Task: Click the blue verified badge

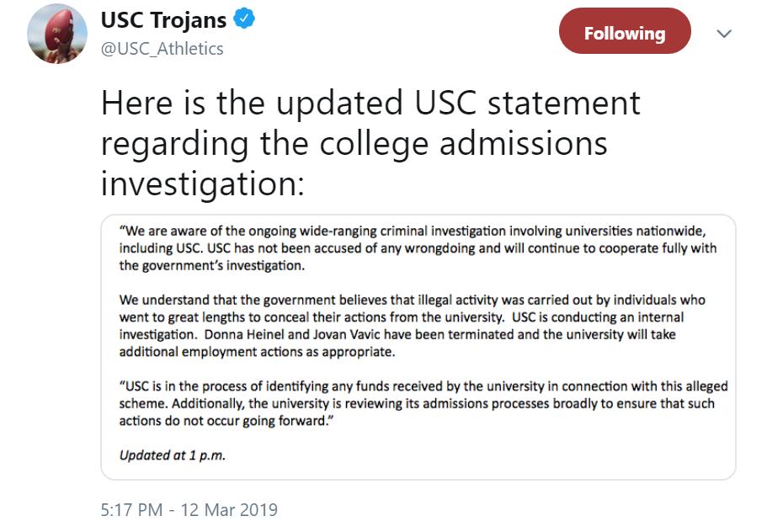Action: (243, 19)
